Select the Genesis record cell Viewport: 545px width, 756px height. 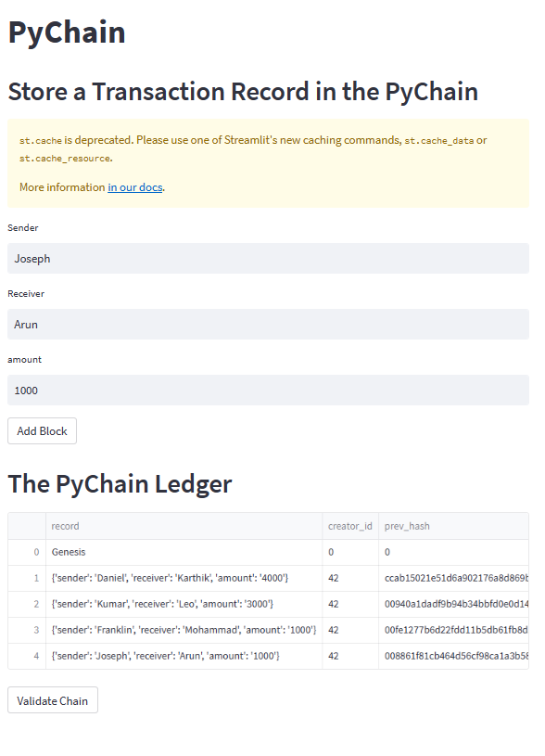coord(70,552)
